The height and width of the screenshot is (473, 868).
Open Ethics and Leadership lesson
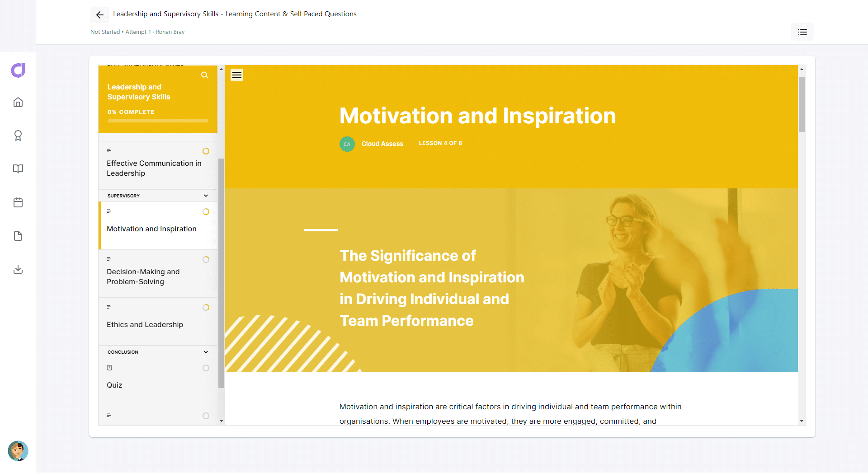tap(158, 322)
